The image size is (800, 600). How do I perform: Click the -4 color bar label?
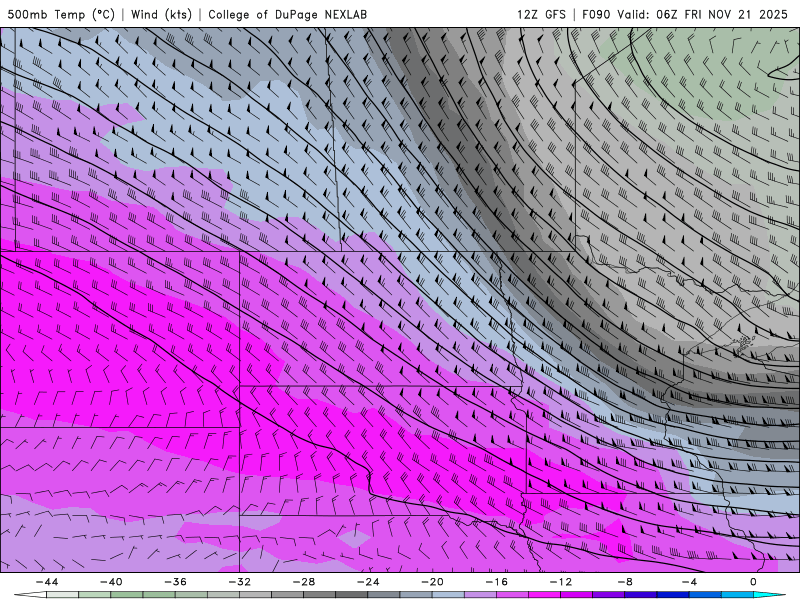[x=690, y=582]
